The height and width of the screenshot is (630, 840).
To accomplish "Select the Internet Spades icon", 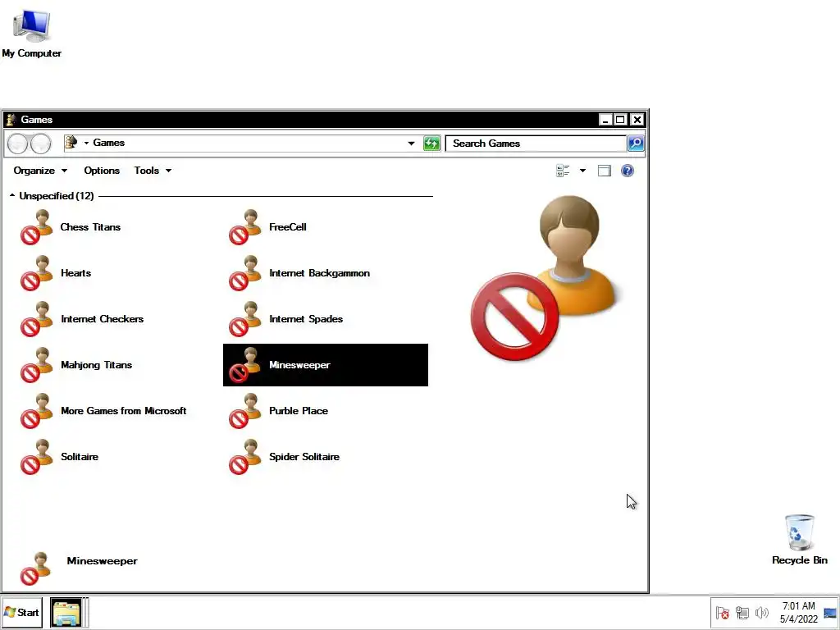I will tap(245, 319).
